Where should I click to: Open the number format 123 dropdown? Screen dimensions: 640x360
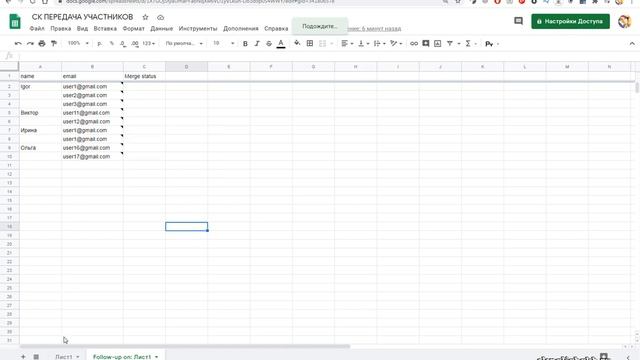click(x=149, y=43)
